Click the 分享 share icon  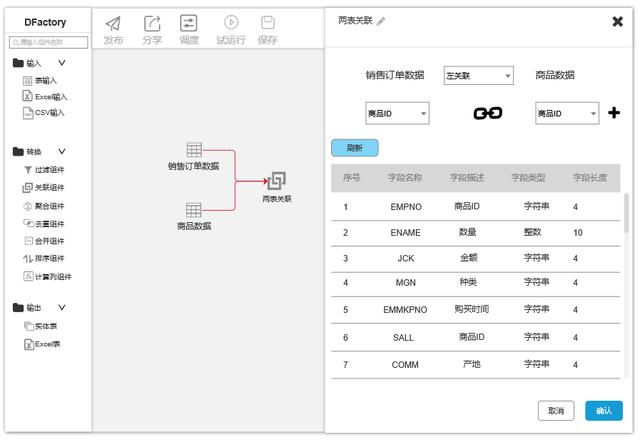pyautogui.click(x=152, y=23)
